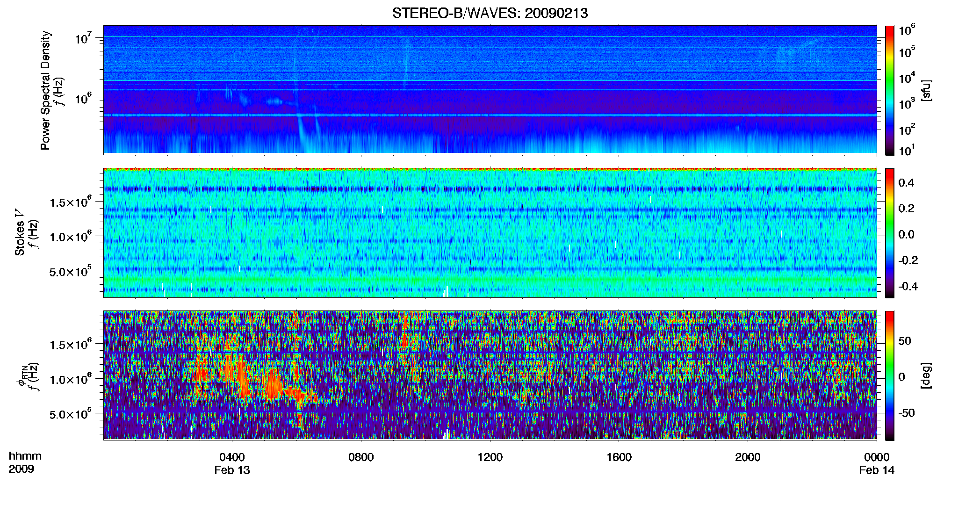This screenshot has height=505, width=980.
Task: Click the 0400 time axis label
Action: [x=232, y=457]
